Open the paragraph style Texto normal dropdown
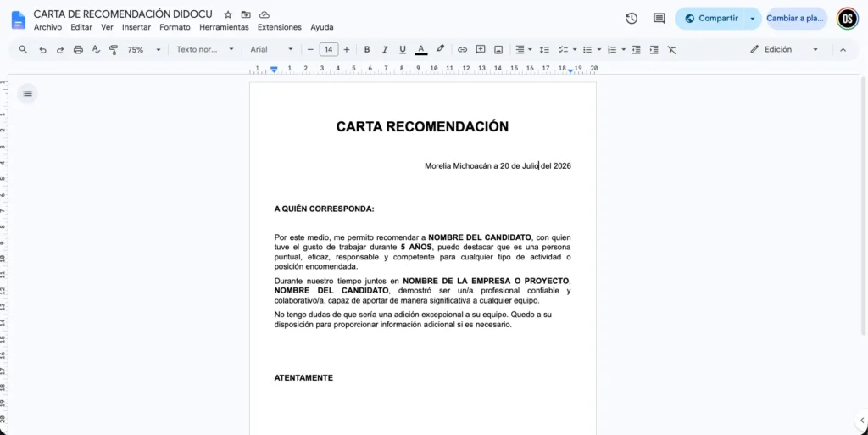The height and width of the screenshot is (435, 868). click(205, 50)
